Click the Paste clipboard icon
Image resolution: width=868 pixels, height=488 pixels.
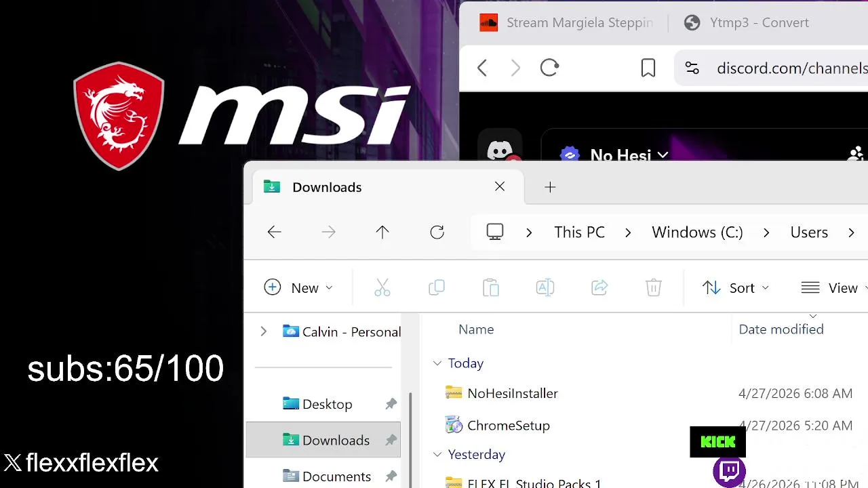tap(491, 288)
